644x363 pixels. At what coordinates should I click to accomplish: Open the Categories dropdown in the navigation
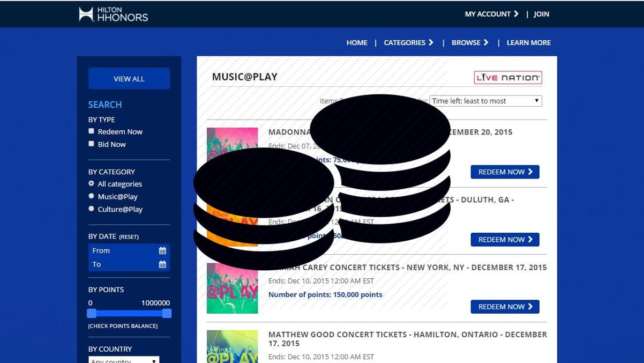(409, 42)
